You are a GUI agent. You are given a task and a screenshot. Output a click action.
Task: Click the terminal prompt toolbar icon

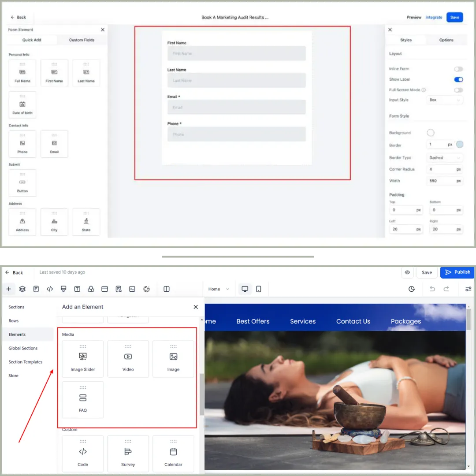coord(132,289)
